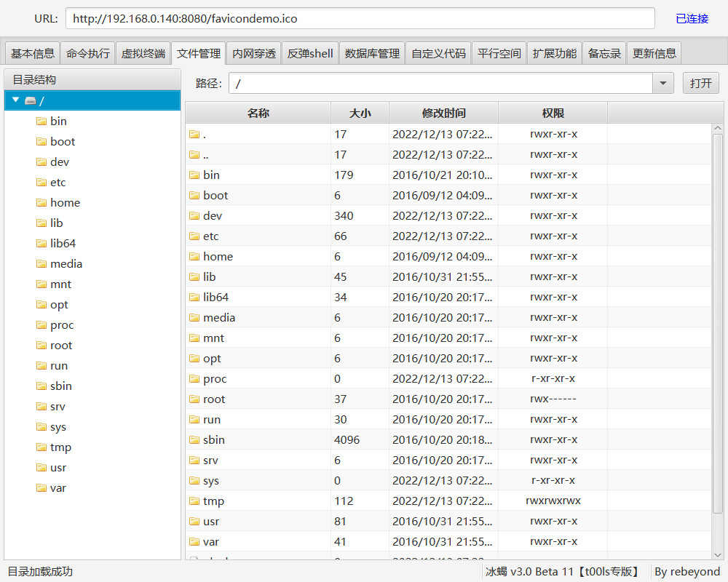Open the 反弹shell tab

pyautogui.click(x=310, y=53)
